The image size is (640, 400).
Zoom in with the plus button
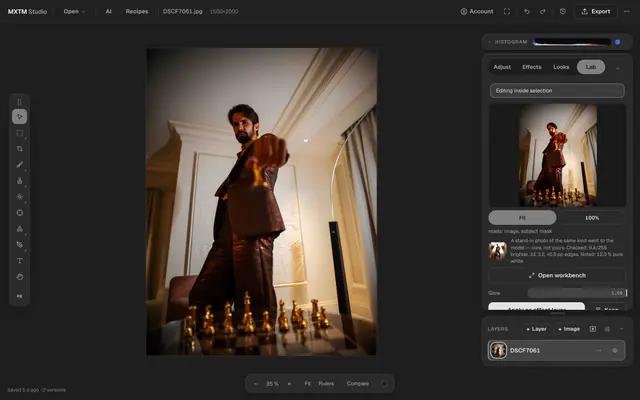[x=289, y=384]
